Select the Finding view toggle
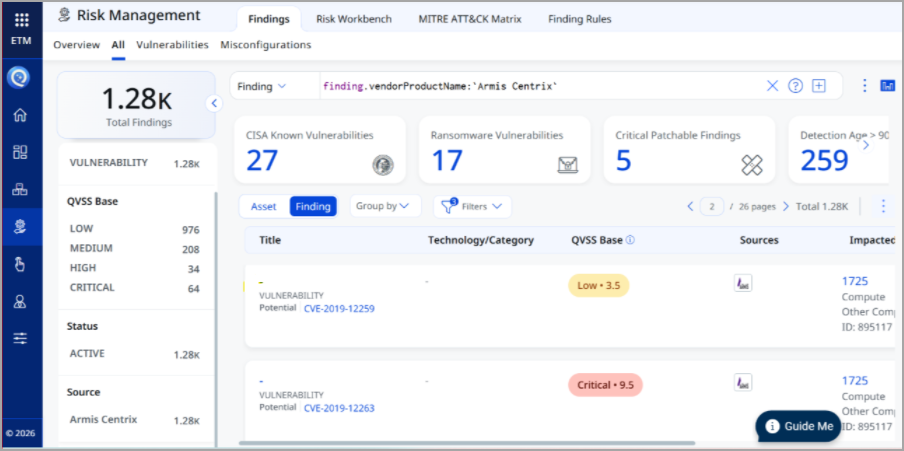The height and width of the screenshot is (451, 904). (313, 206)
